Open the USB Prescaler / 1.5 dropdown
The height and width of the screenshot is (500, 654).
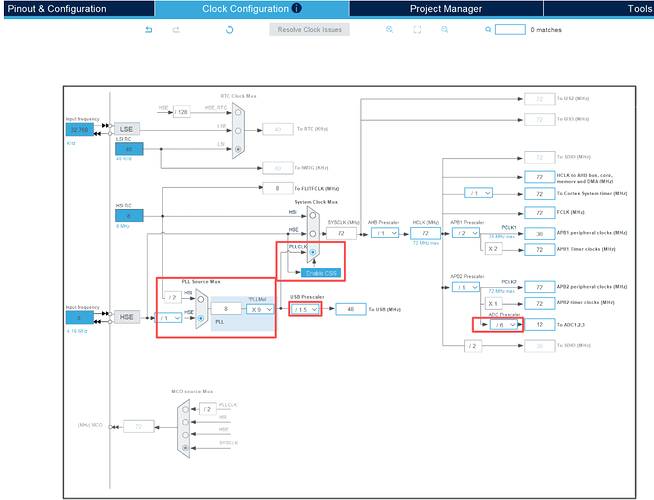coord(305,309)
